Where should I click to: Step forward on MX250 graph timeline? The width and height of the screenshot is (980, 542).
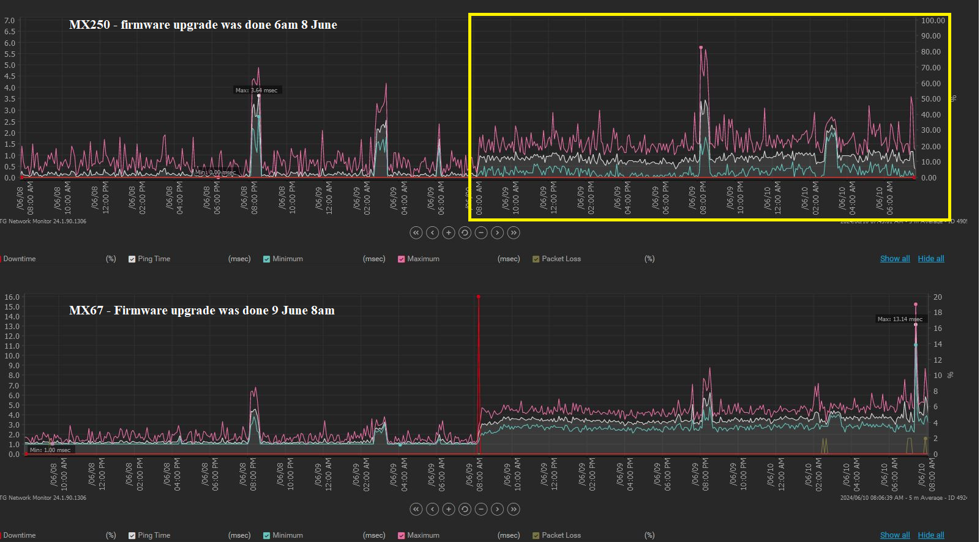pos(497,232)
